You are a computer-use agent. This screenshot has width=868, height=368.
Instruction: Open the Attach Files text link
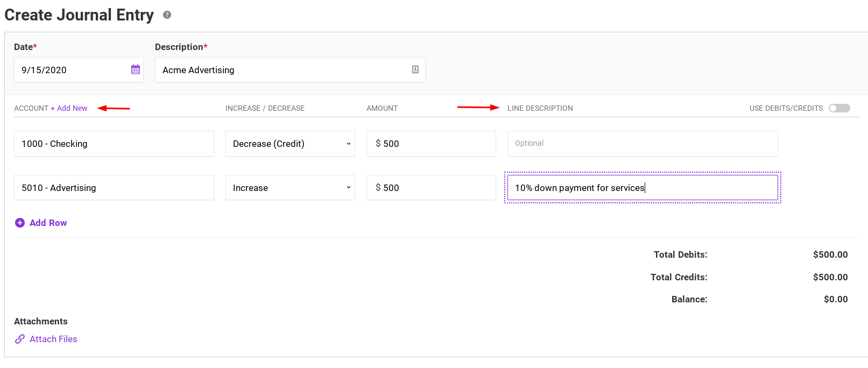pyautogui.click(x=53, y=339)
